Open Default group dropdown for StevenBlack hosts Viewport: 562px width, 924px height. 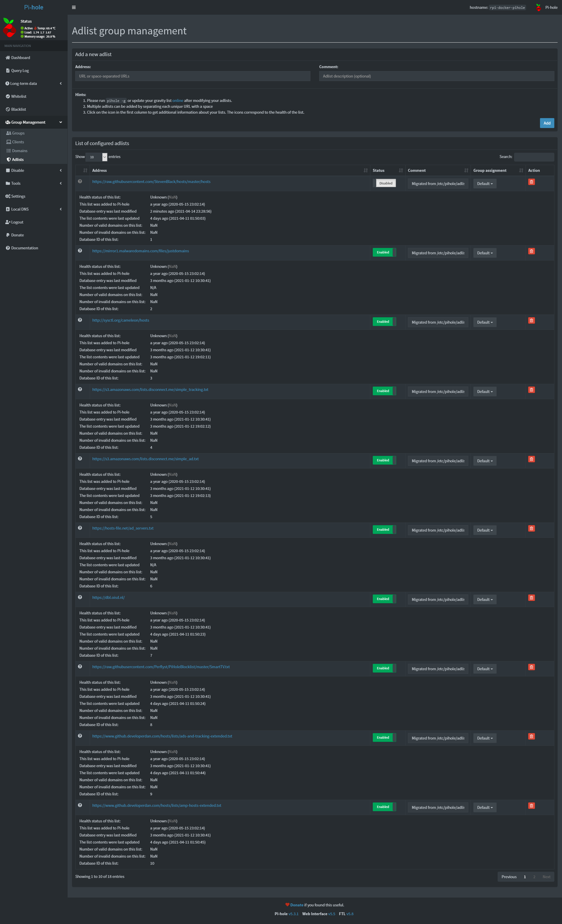click(x=485, y=184)
